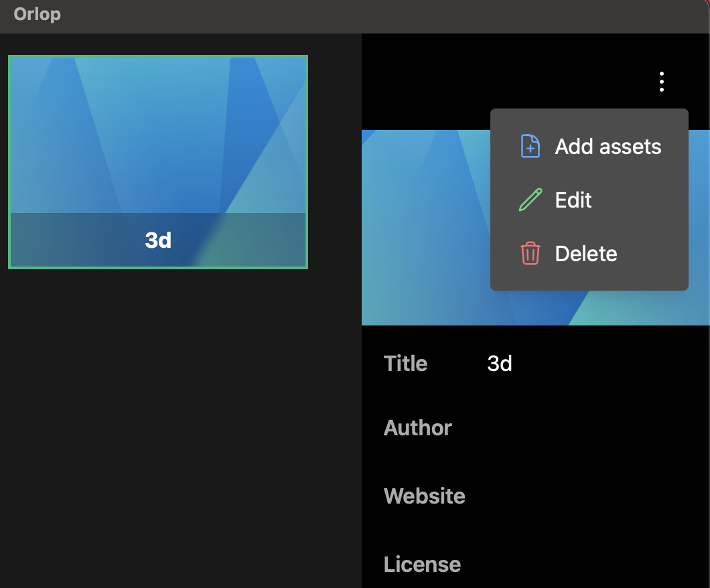Click the Add assets file-plus icon

(x=530, y=146)
